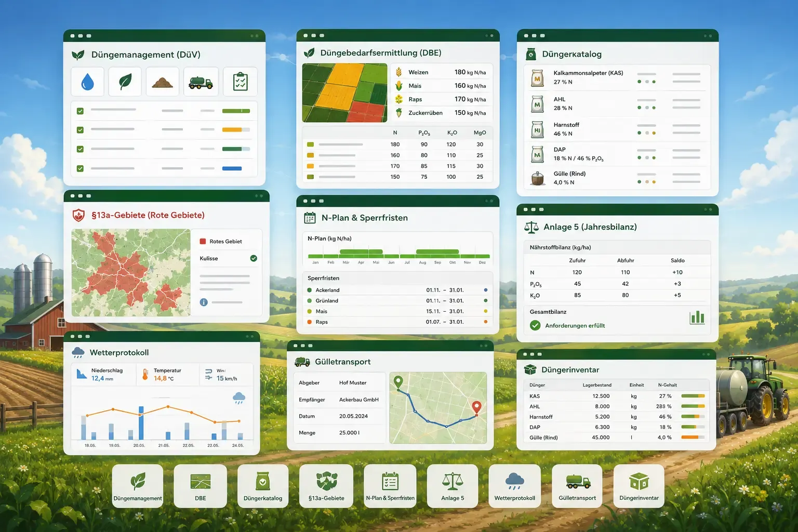Select the DAP bag icon in Düngerkatalog

tap(537, 154)
